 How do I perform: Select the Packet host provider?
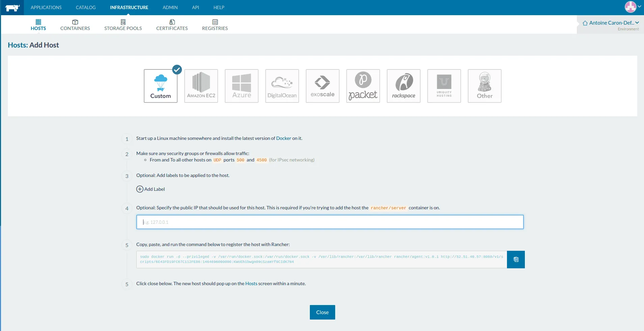pos(363,86)
